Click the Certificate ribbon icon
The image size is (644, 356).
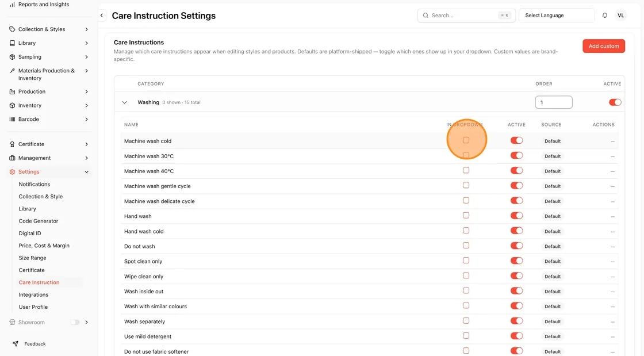click(12, 144)
